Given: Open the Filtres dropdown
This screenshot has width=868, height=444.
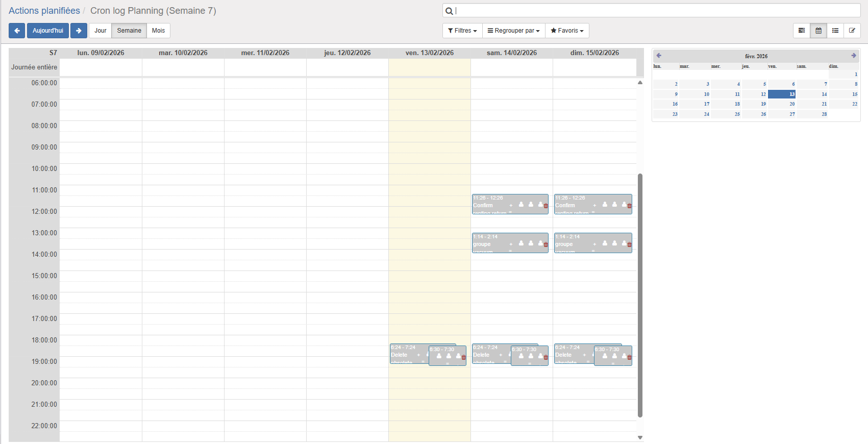Looking at the screenshot, I should (x=462, y=31).
